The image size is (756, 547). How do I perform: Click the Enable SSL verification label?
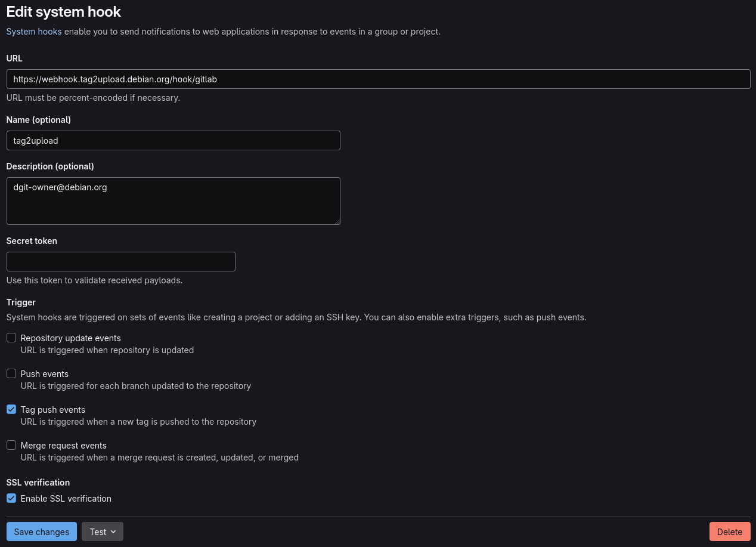[66, 499]
